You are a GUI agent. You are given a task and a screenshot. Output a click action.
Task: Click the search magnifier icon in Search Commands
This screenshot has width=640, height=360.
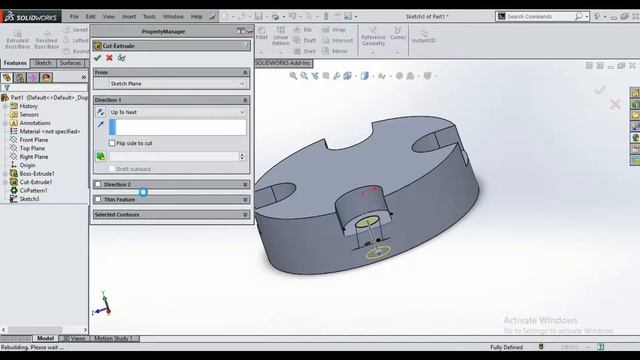pyautogui.click(x=578, y=16)
